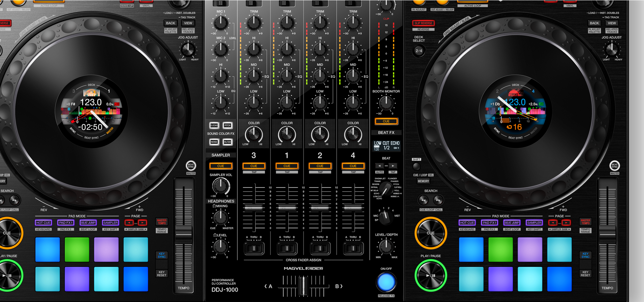This screenshot has width=644, height=302.
Task: Toggle MASTER TEMPO on the left deck
Action: 162,222
